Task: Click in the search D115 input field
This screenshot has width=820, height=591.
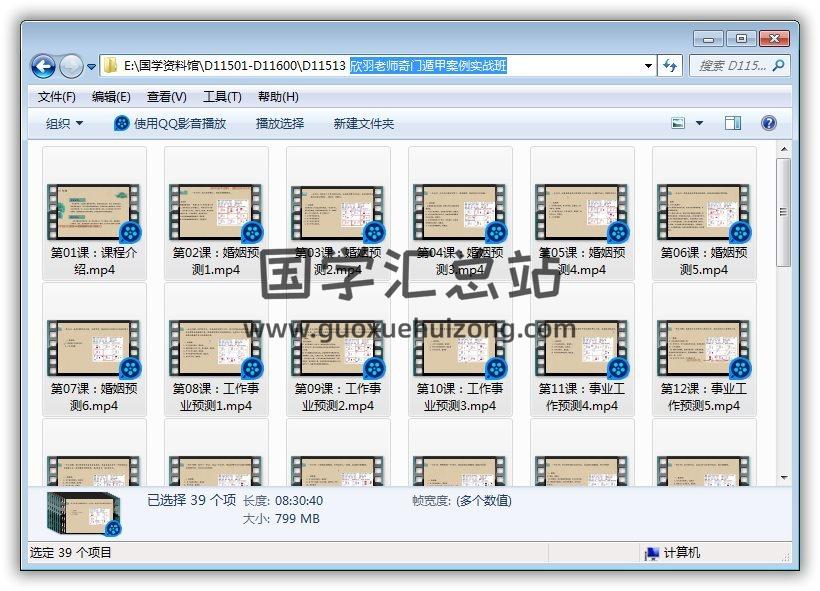Action: click(732, 66)
